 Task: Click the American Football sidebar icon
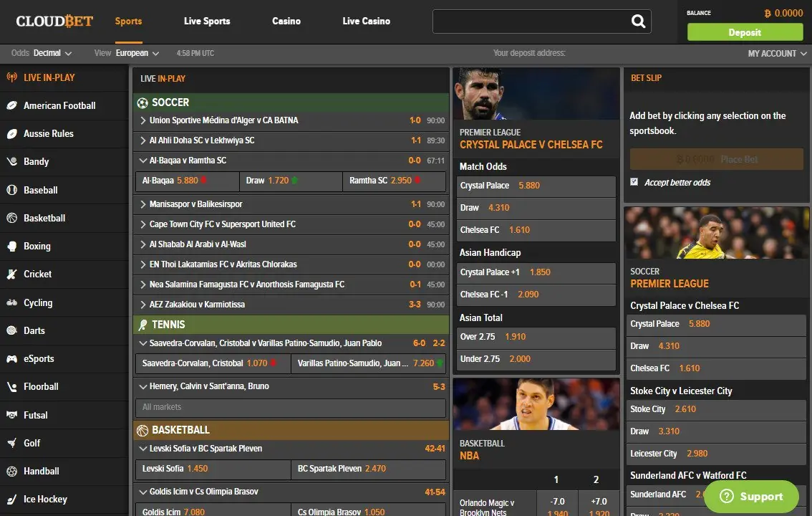click(x=12, y=105)
